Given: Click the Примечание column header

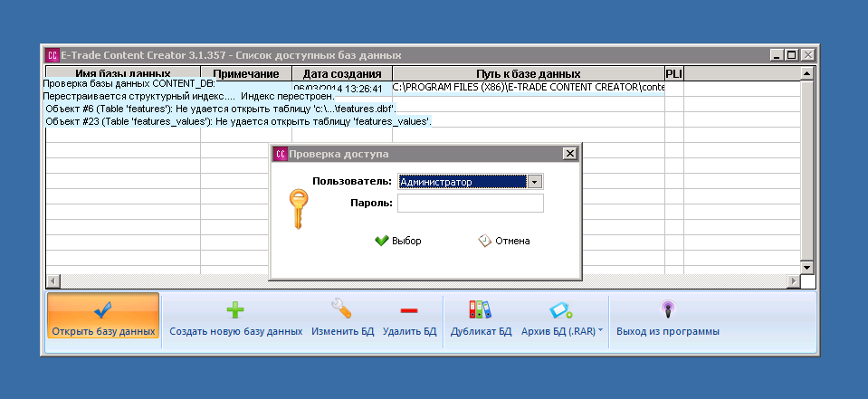Looking at the screenshot, I should 246,73.
